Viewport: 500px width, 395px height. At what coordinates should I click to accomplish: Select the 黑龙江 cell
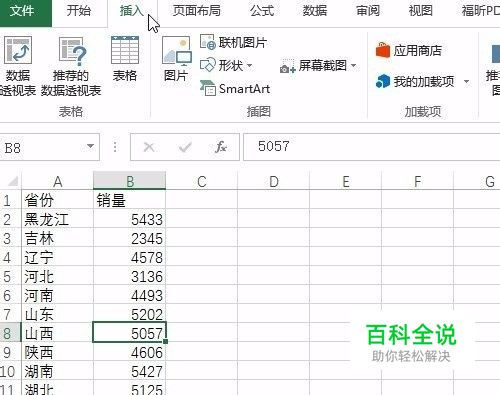(x=57, y=219)
